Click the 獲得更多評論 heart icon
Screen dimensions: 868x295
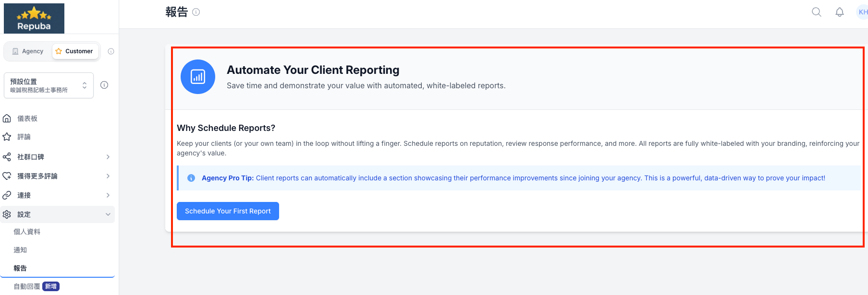7,176
